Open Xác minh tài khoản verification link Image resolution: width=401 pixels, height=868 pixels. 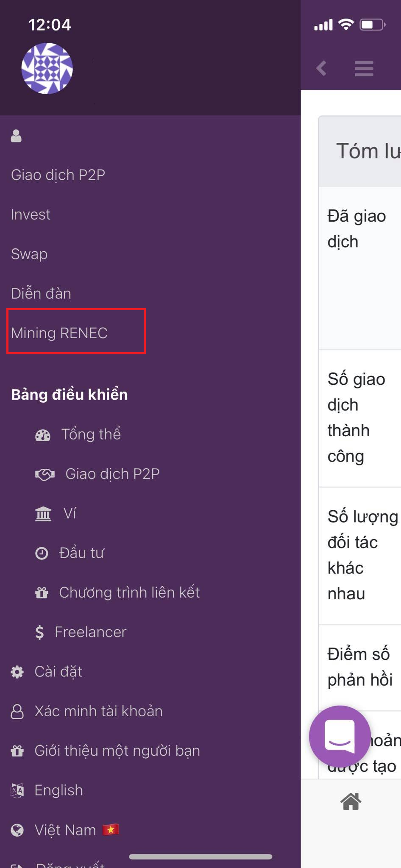click(98, 711)
